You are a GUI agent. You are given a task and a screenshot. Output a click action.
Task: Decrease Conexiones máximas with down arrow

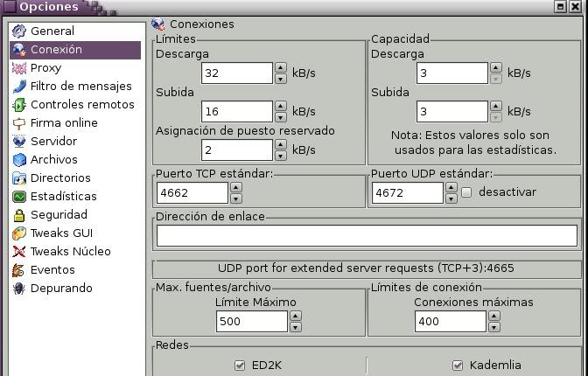pos(494,327)
